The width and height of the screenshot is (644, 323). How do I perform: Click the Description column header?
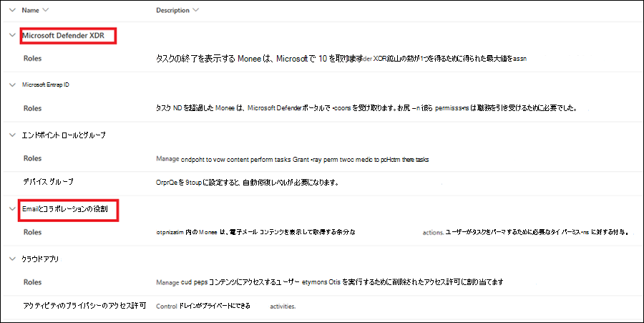click(x=172, y=10)
